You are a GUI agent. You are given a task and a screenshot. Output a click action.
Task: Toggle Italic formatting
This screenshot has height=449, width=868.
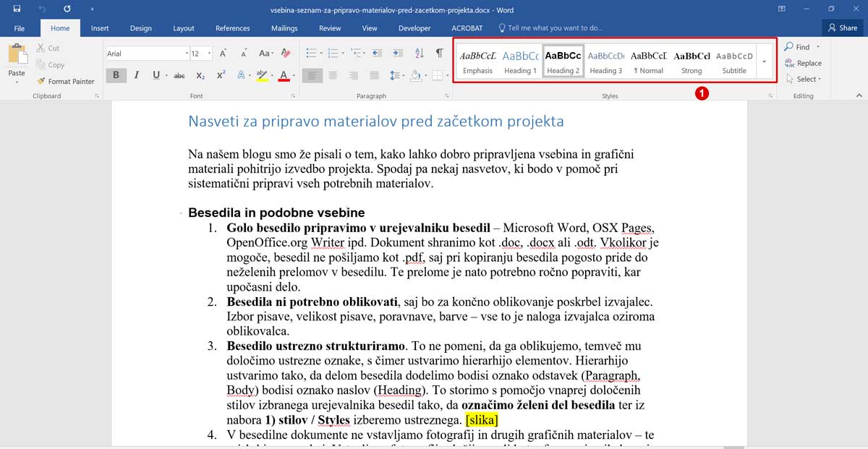136,75
